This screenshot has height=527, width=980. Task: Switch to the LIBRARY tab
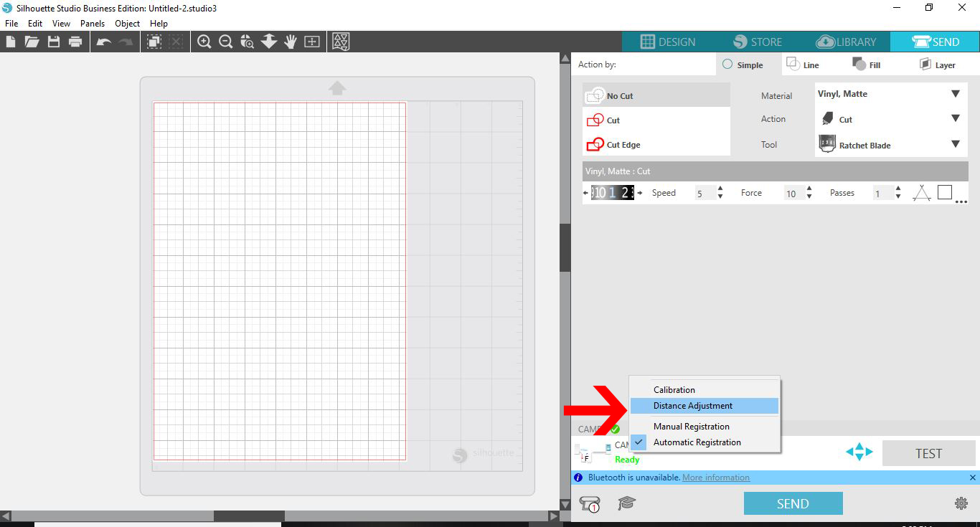coord(846,42)
